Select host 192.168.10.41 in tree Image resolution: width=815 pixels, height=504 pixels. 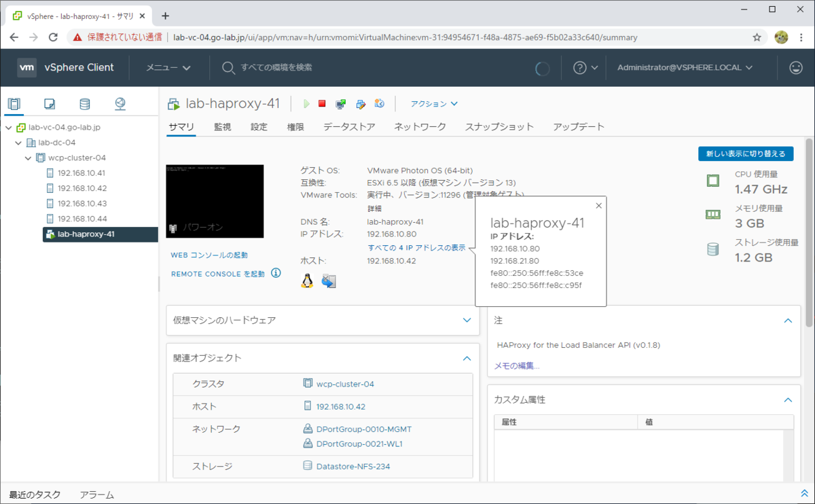tap(81, 173)
